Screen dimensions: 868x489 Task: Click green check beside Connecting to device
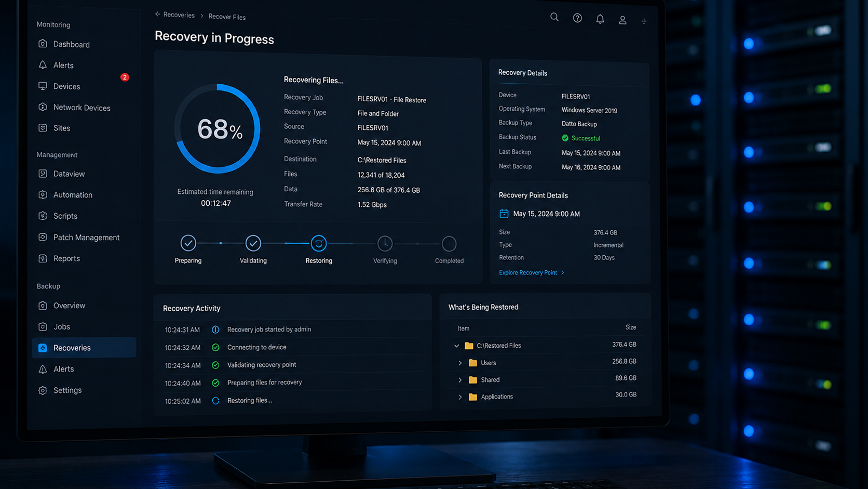click(215, 347)
